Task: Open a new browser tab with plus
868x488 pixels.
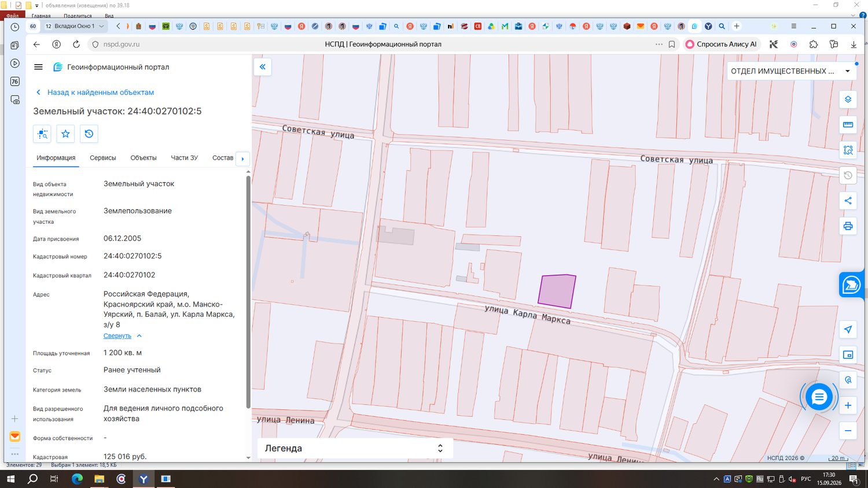Action: click(737, 26)
